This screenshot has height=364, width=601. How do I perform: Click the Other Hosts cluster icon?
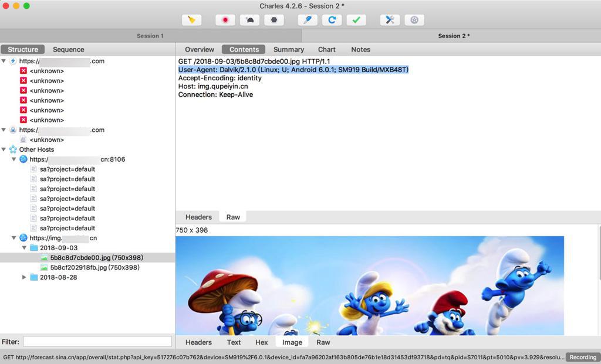click(13, 149)
